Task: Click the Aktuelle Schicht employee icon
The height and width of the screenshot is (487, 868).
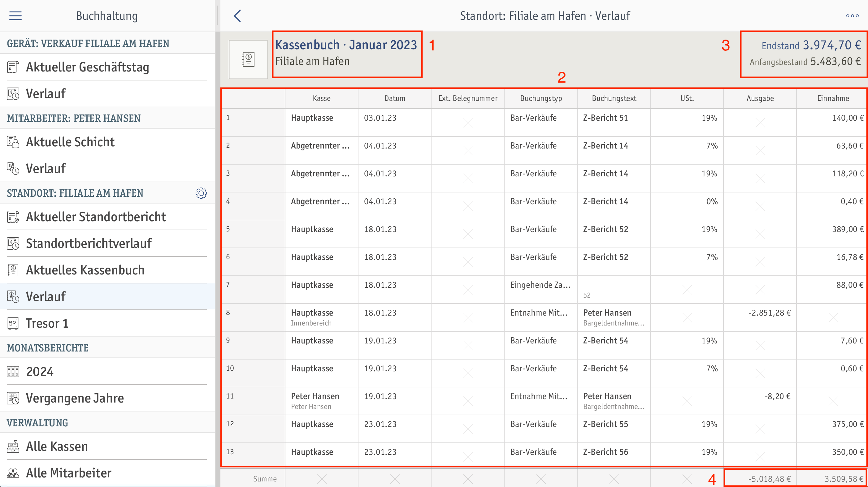Action: pyautogui.click(x=13, y=142)
